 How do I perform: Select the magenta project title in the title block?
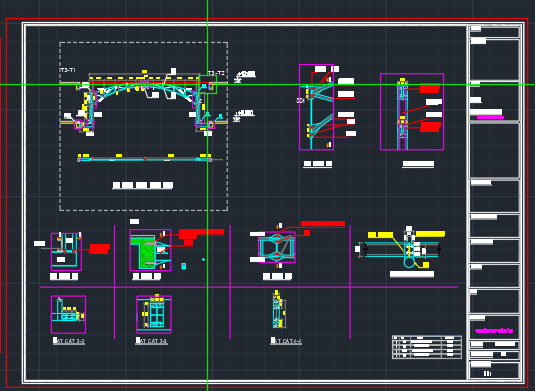click(x=494, y=331)
